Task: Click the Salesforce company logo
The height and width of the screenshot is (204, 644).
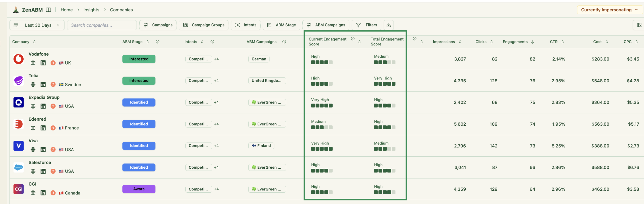Action: coord(18,167)
